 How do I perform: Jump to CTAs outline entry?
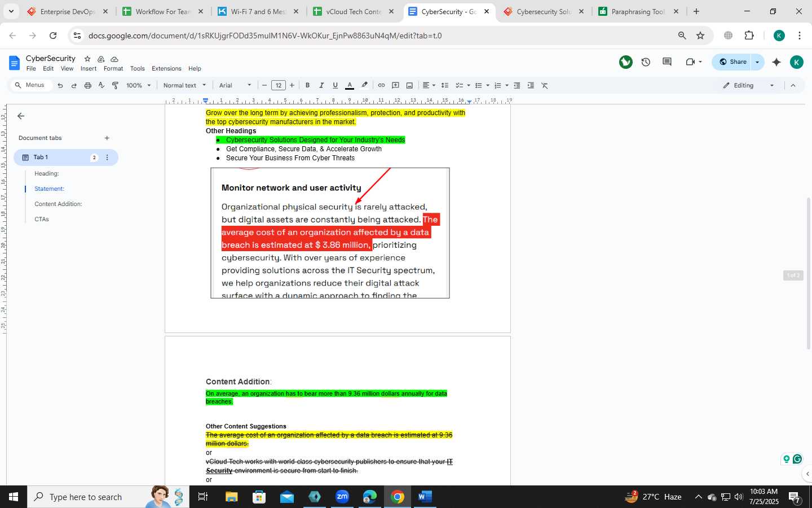42,219
